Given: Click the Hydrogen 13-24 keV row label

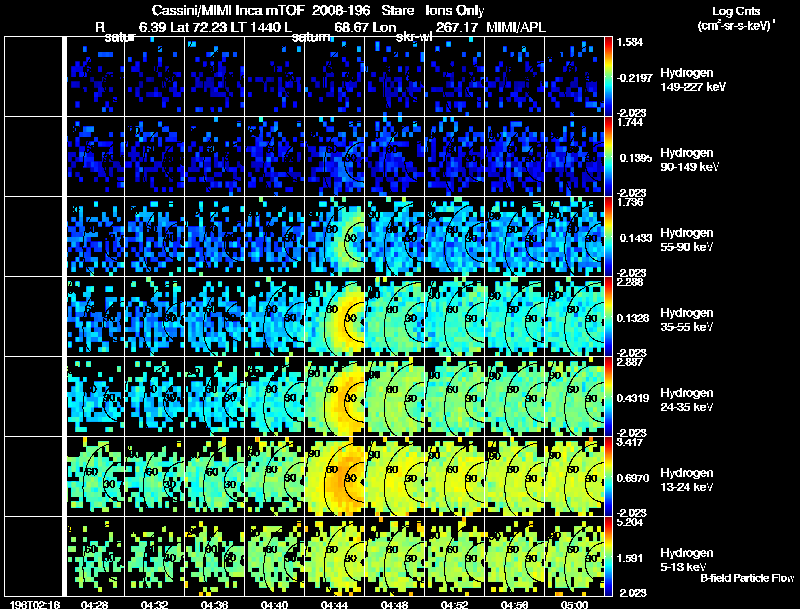Looking at the screenshot, I should coord(687,479).
